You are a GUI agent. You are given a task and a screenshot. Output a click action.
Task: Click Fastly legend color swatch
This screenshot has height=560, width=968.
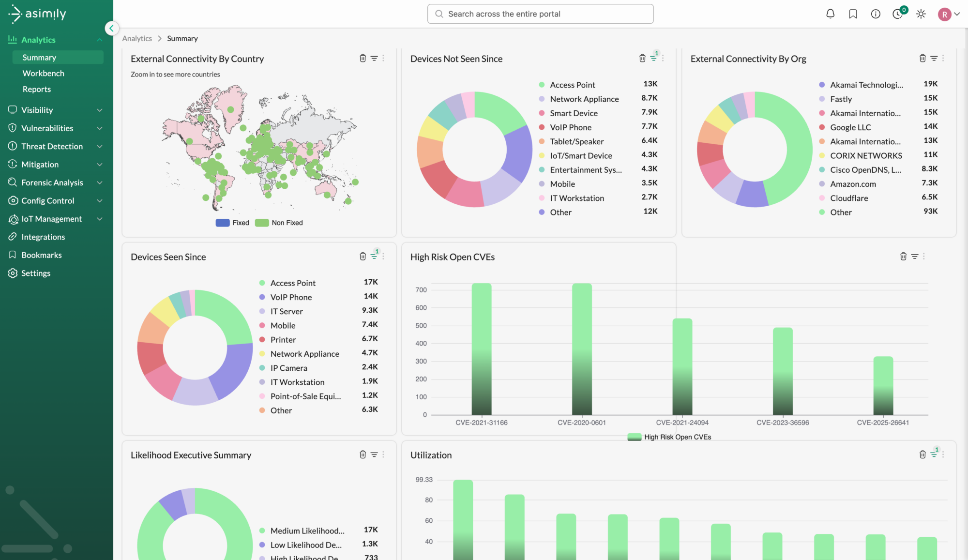pos(822,99)
